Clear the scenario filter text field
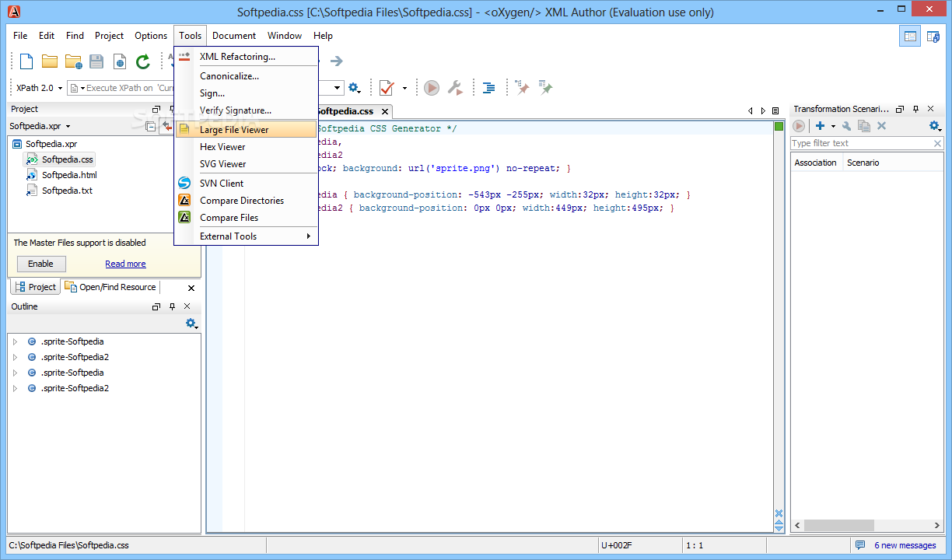Screen dimensions: 952x560 coord(937,143)
